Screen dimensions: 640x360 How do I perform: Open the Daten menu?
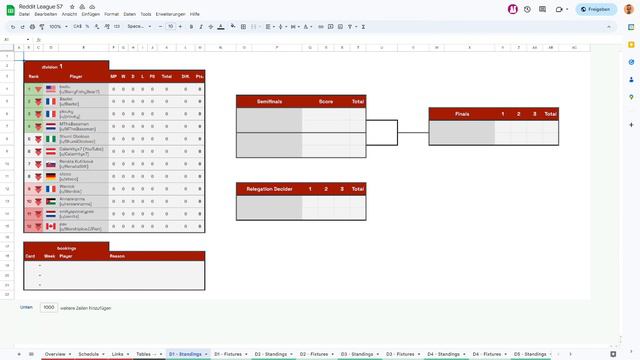click(129, 14)
